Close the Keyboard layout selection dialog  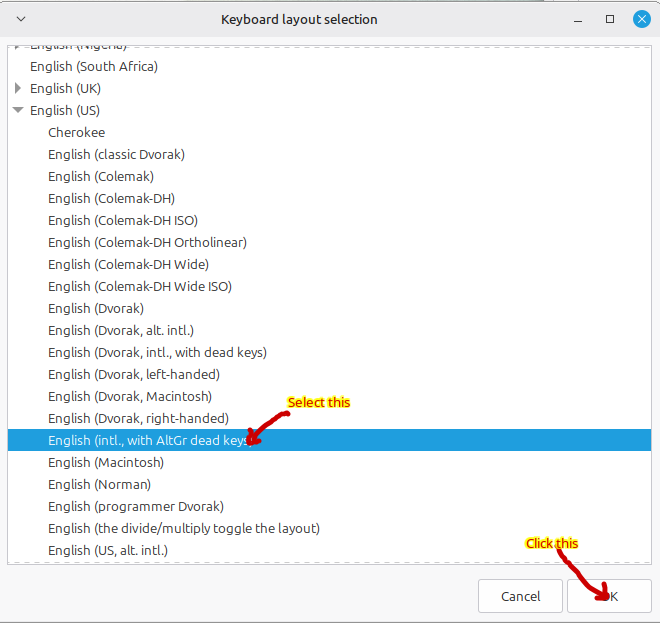pos(640,19)
